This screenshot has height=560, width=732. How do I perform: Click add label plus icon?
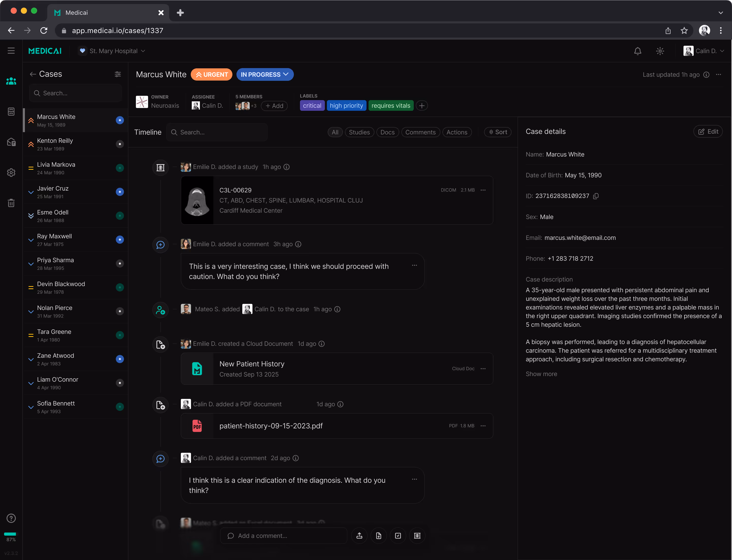click(422, 106)
